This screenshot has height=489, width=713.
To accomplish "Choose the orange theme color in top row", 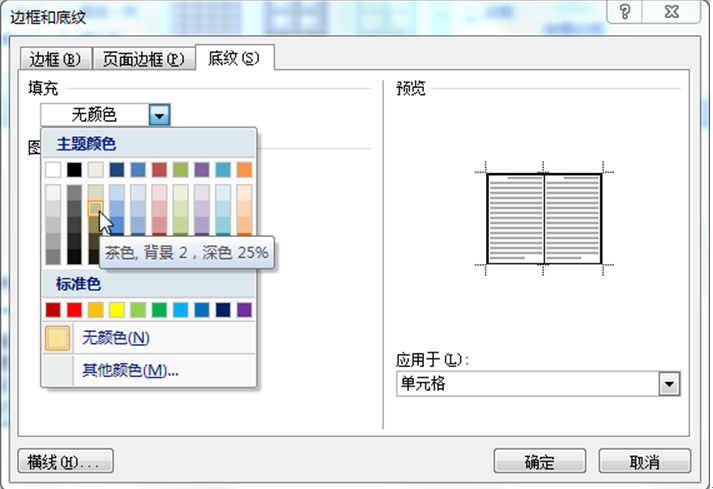I will 245,169.
